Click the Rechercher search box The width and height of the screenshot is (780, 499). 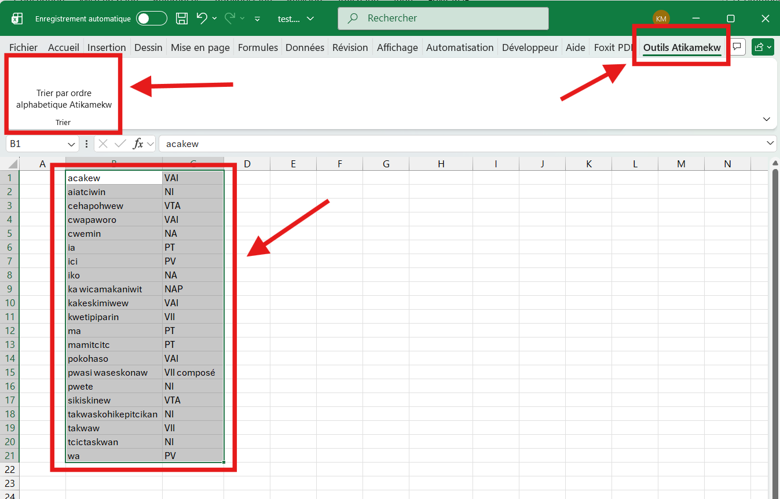coord(443,18)
